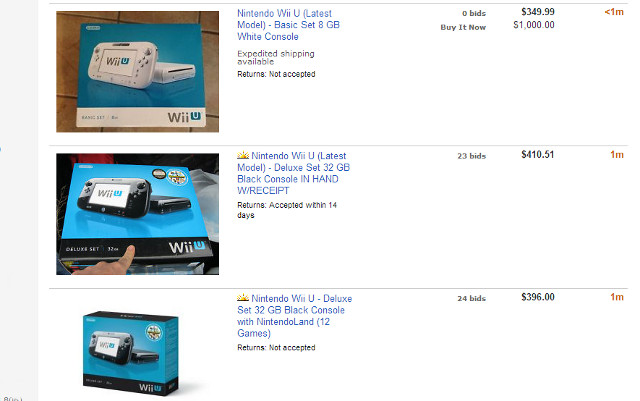This screenshot has height=401, width=640.
Task: Click the sunrise new-listing icon beside Deluxe IN HAND title
Action: [x=243, y=156]
